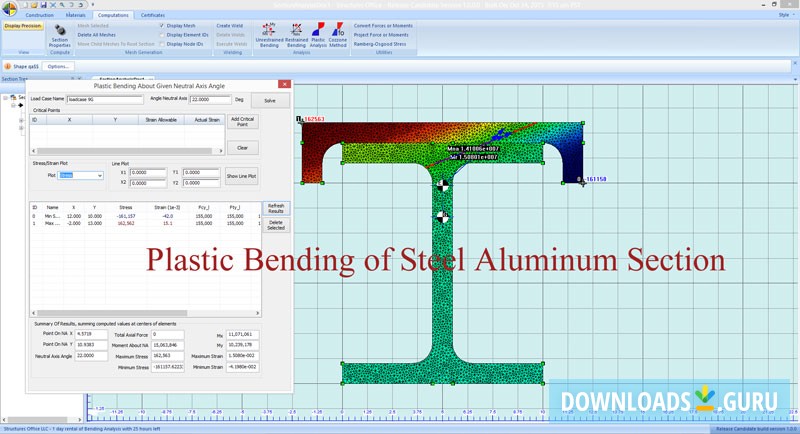Click the X1 line plot field
This screenshot has height=434, width=800.
147,172
